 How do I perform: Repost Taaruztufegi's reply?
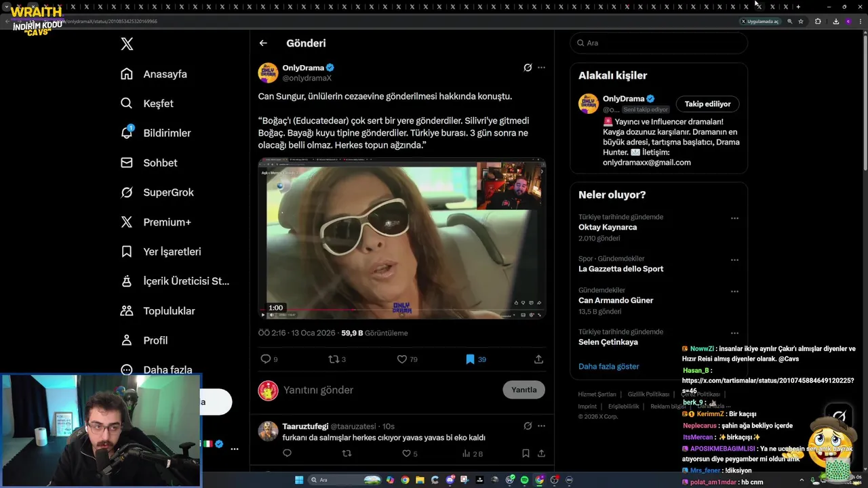(x=347, y=453)
